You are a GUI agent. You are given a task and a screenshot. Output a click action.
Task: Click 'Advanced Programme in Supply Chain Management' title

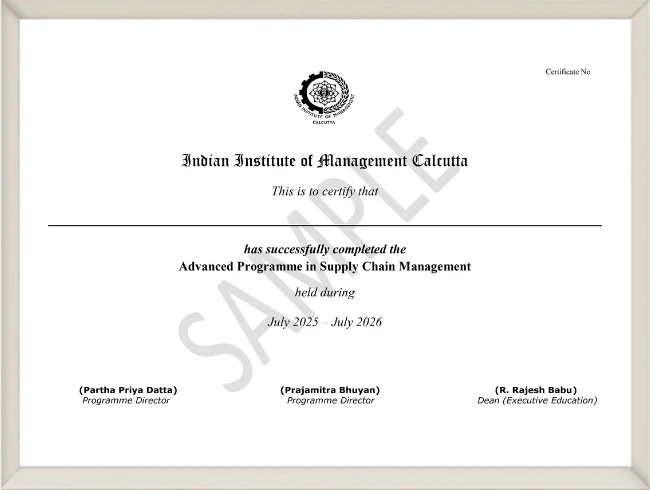[x=325, y=267]
